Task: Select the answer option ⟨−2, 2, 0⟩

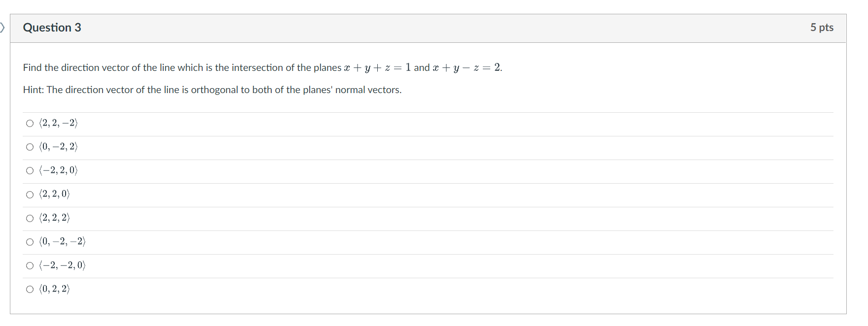Action: pyautogui.click(x=30, y=170)
